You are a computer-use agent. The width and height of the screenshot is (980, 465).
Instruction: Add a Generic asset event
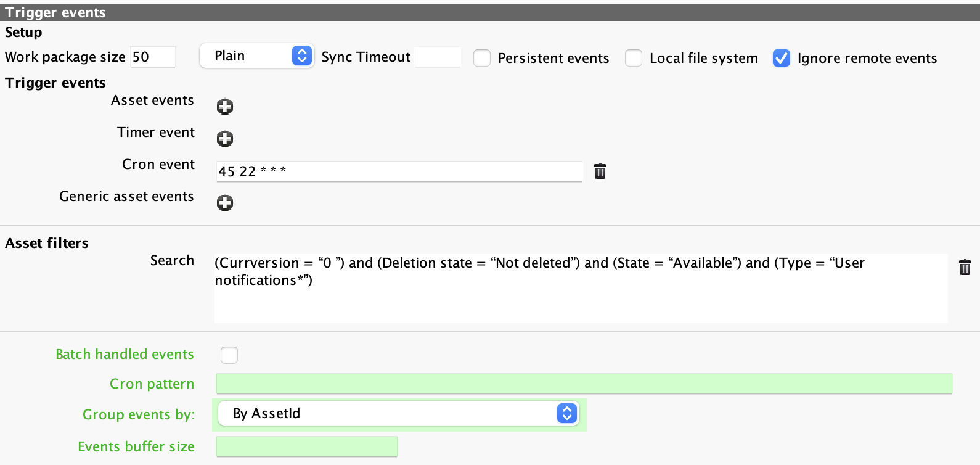(x=224, y=202)
